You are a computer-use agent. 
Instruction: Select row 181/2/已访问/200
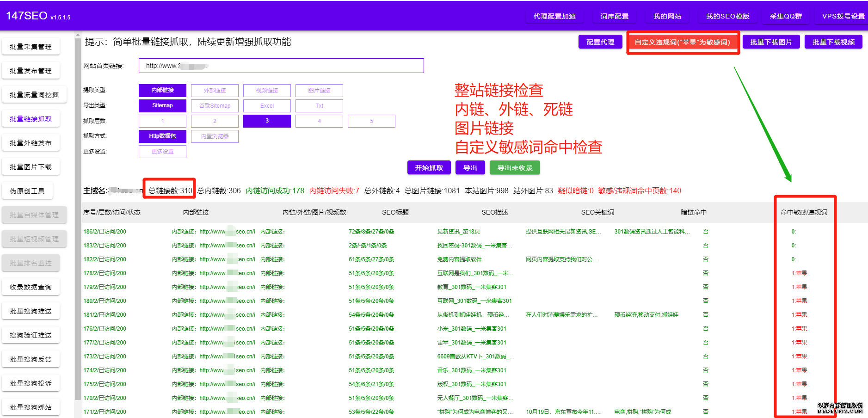[105, 315]
